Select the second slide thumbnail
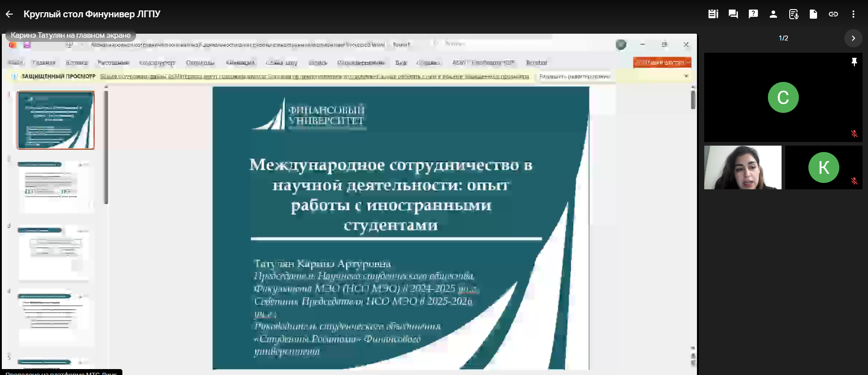The width and height of the screenshot is (868, 375). tap(56, 186)
